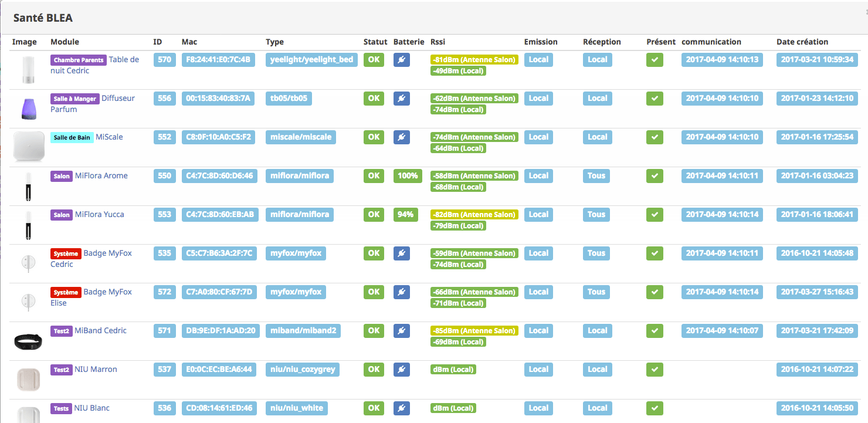Click the present checkmark for Badge MyFox Cedric

(x=655, y=253)
